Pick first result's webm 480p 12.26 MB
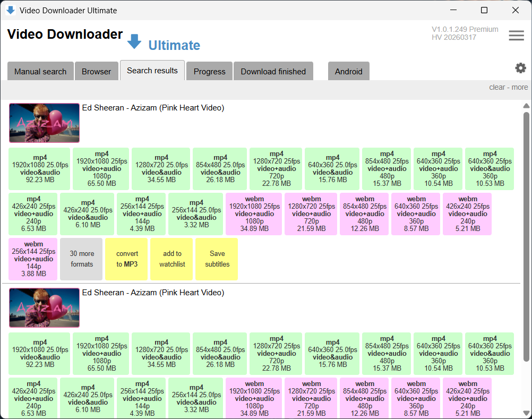 point(364,213)
